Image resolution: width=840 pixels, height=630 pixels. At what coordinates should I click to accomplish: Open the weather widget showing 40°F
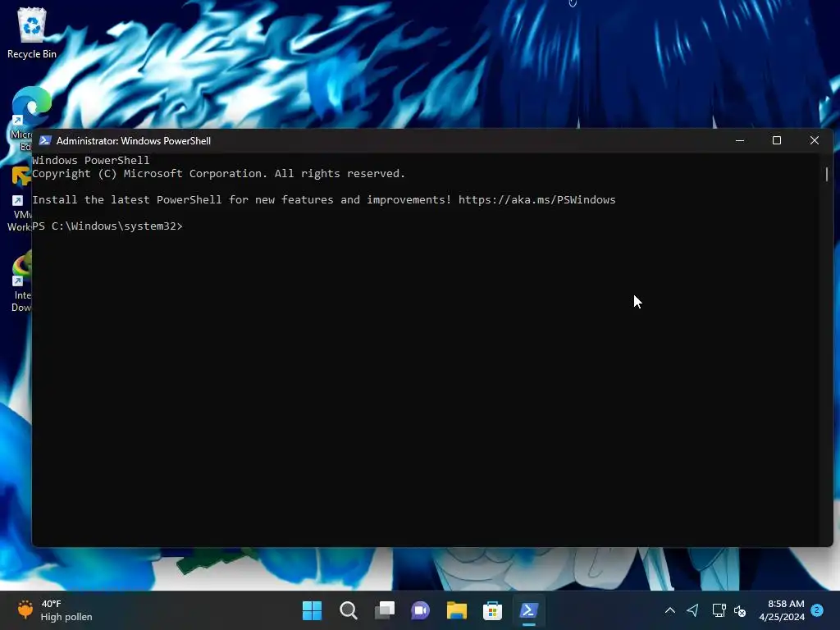coord(55,610)
